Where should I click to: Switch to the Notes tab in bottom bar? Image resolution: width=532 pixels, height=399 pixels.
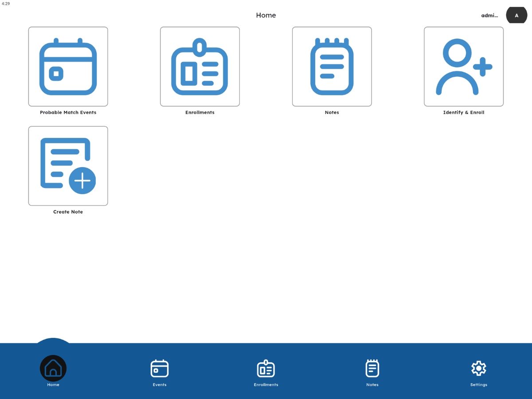pos(372,372)
